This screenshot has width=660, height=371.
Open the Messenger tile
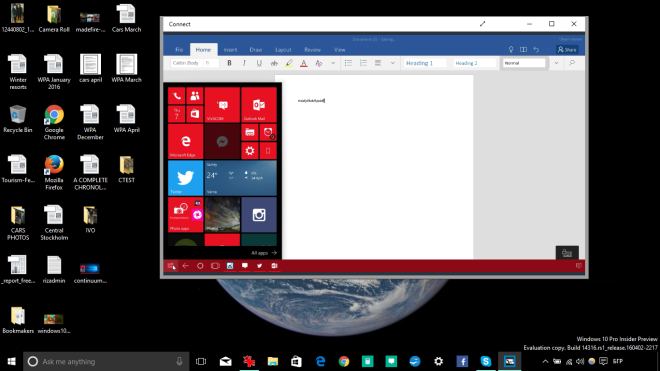point(222,141)
